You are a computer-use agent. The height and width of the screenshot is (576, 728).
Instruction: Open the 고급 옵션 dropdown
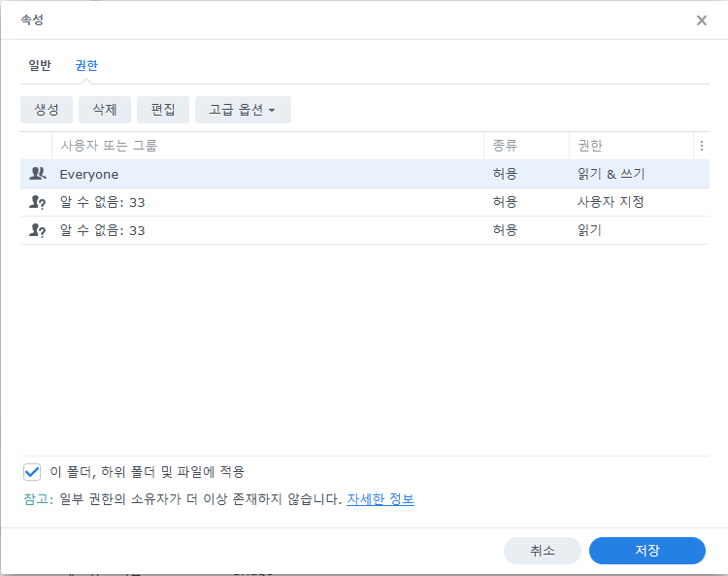[243, 110]
